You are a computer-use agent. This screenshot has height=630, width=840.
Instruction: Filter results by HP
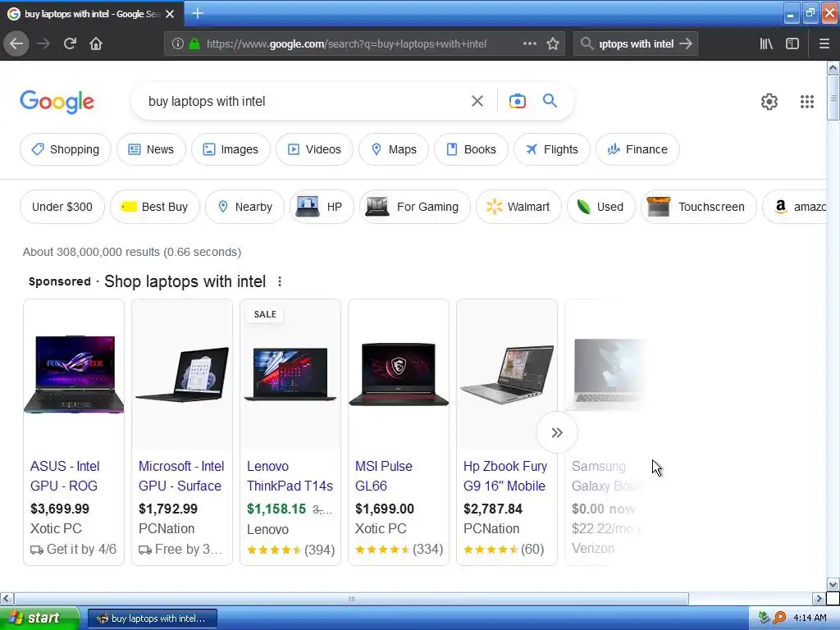coord(322,207)
